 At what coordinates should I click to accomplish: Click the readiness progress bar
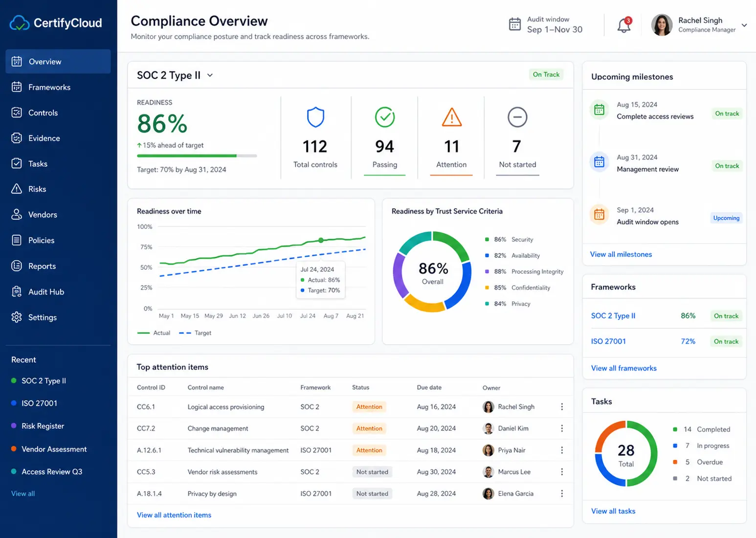(197, 156)
